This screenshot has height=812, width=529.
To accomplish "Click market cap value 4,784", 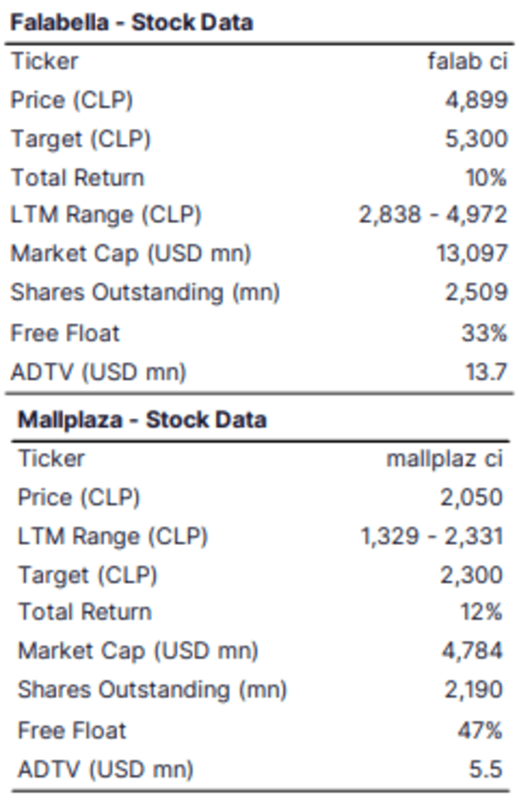I will pyautogui.click(x=471, y=651).
